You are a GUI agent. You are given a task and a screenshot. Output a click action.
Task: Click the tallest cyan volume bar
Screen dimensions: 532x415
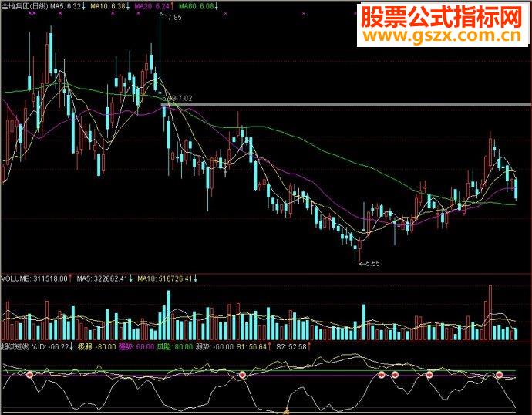pyautogui.click(x=169, y=315)
